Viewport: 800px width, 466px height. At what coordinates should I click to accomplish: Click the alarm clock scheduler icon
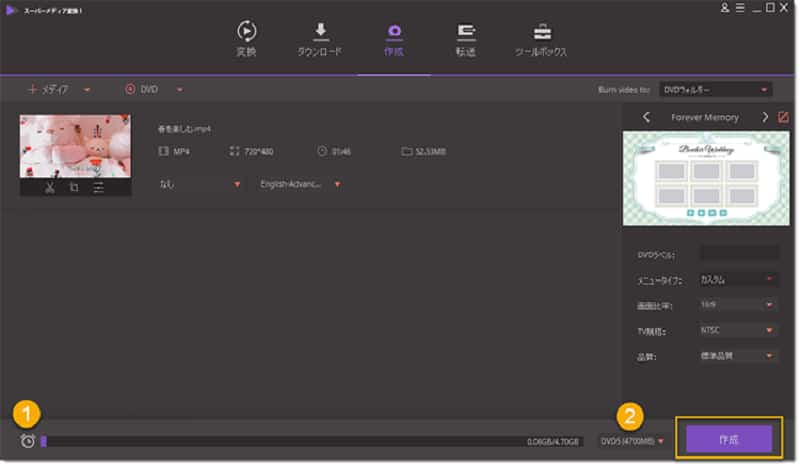coord(27,441)
